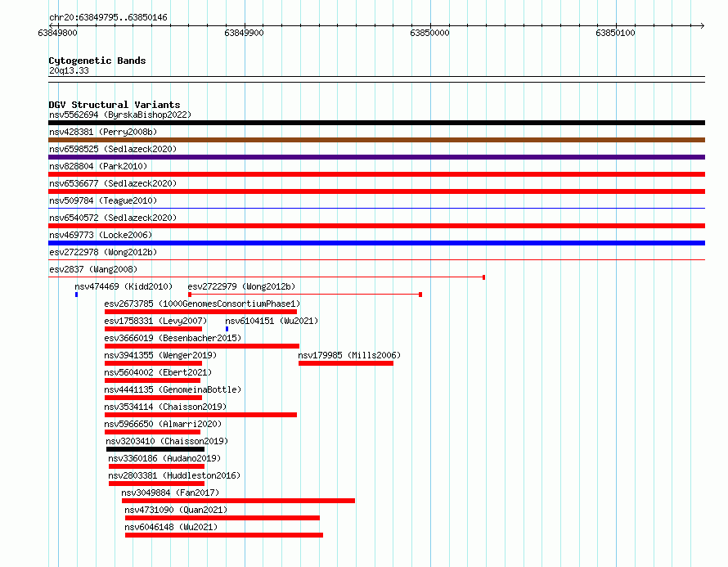Open nsv2803381 (Huddleston2016) label
This screenshot has width=728, height=567.
pos(174,475)
